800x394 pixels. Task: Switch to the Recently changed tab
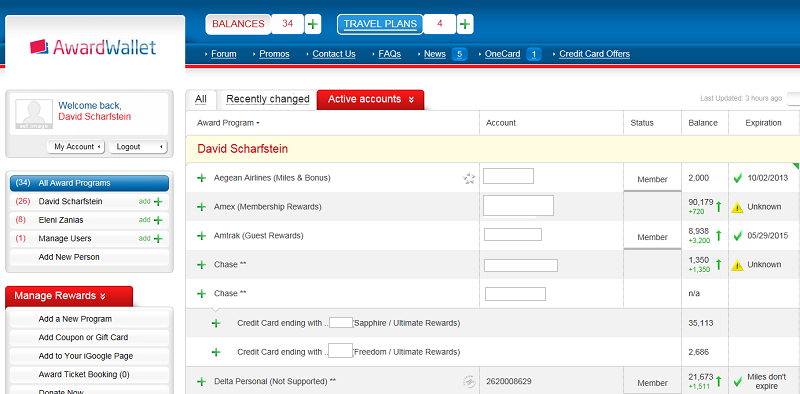pyautogui.click(x=268, y=99)
